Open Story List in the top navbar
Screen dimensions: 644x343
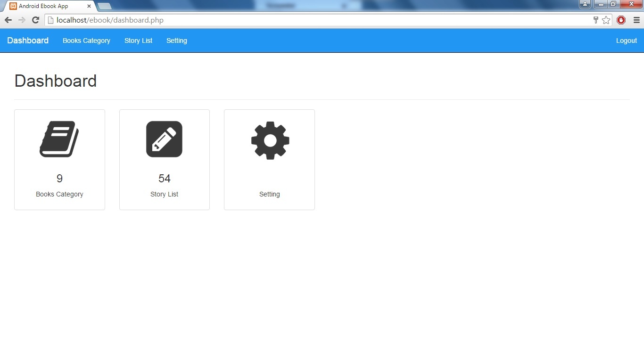tap(138, 41)
